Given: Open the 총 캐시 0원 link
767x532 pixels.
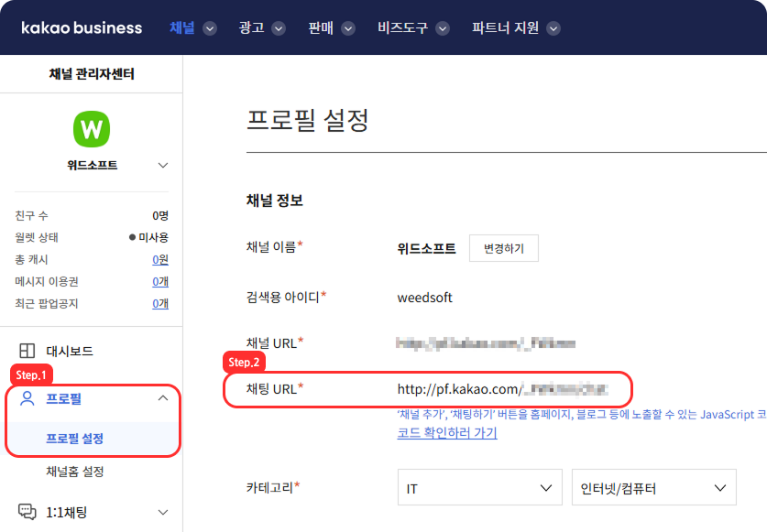Looking at the screenshot, I should click(x=160, y=260).
